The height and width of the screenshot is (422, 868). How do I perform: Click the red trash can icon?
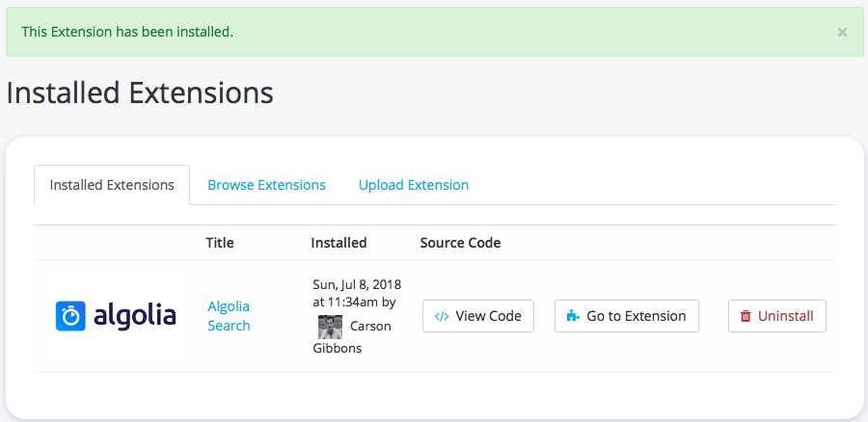pos(746,316)
